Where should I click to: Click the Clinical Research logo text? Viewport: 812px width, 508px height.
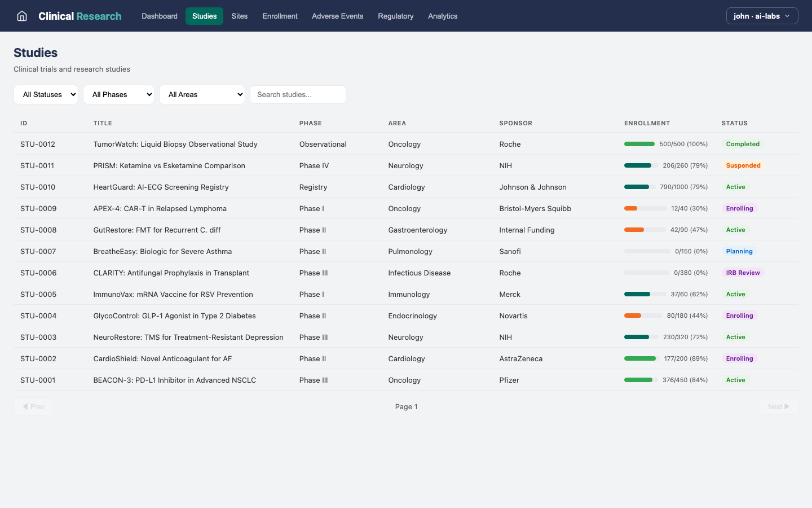(80, 16)
